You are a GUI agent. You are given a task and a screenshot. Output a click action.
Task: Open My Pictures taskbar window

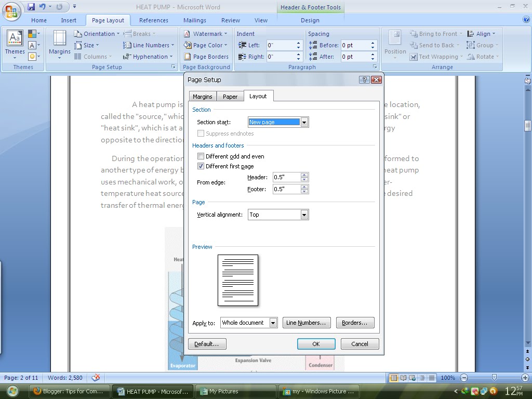tap(236, 391)
